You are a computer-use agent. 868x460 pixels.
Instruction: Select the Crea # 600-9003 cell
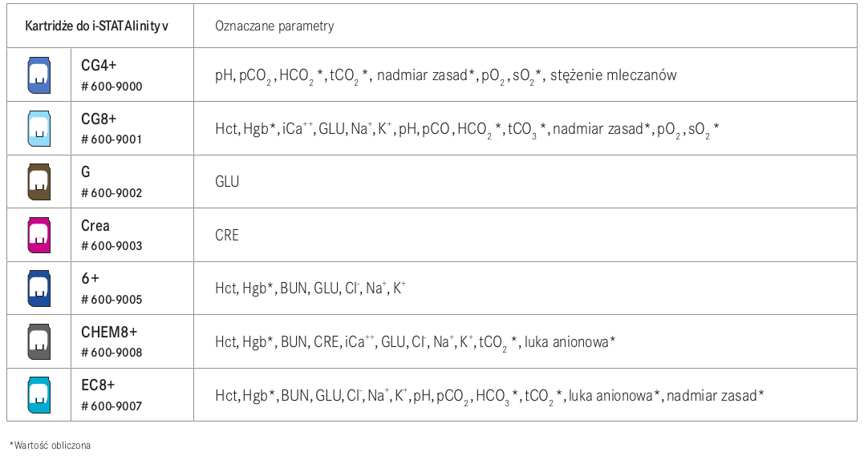coord(132,235)
